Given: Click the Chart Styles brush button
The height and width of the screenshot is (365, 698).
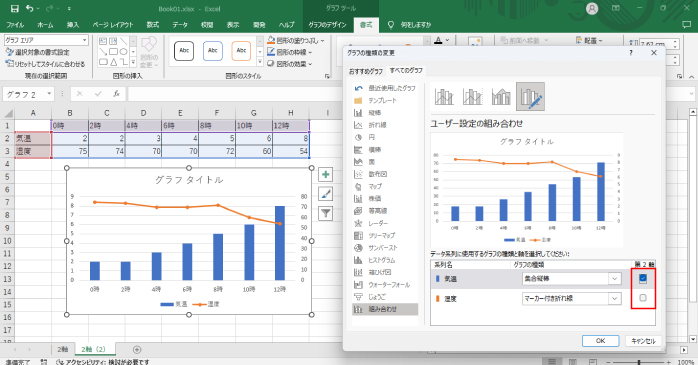Looking at the screenshot, I should point(325,194).
